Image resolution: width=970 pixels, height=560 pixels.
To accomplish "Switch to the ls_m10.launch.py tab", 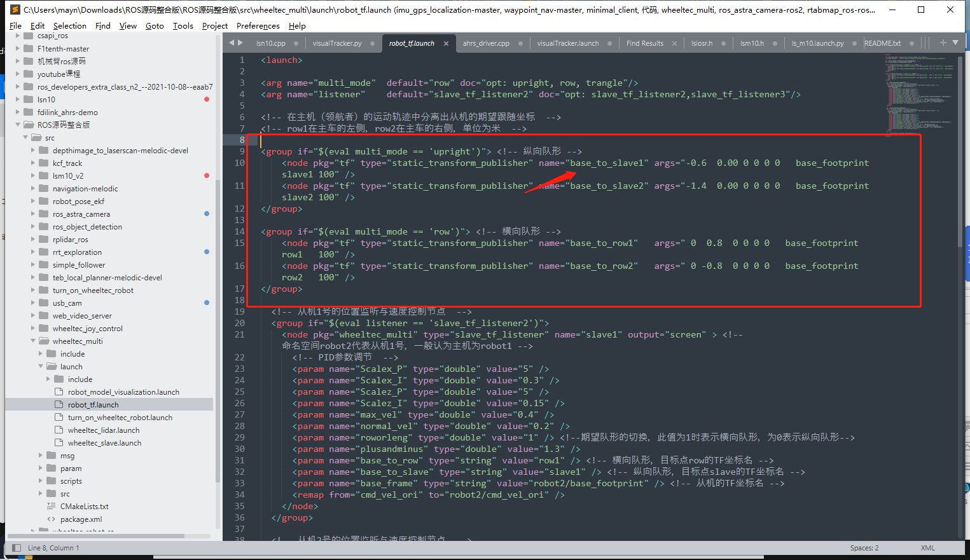I will (x=818, y=43).
